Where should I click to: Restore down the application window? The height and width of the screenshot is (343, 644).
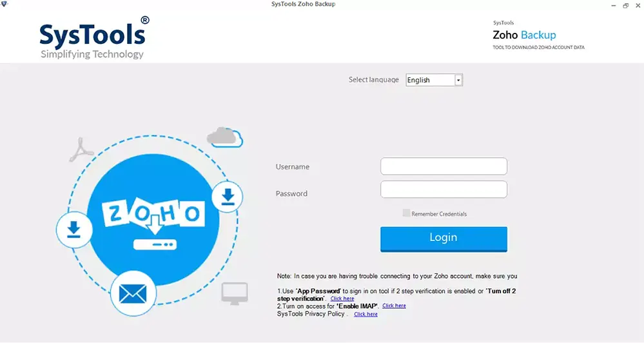tap(625, 5)
